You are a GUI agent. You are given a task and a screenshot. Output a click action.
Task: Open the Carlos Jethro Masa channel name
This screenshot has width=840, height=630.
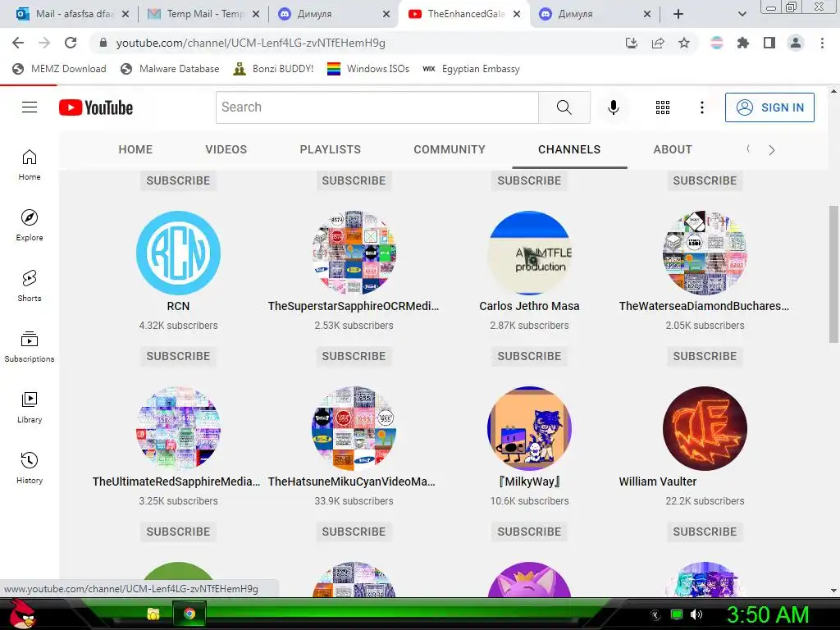(529, 306)
